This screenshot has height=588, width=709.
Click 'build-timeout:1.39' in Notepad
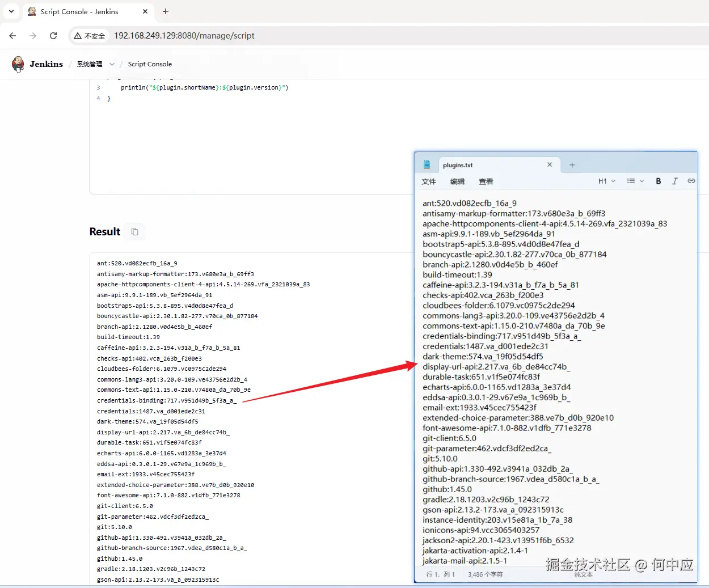click(x=457, y=274)
